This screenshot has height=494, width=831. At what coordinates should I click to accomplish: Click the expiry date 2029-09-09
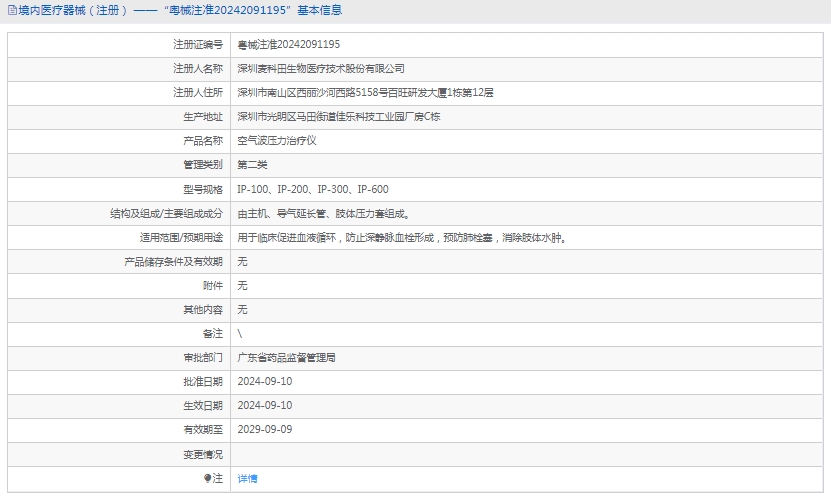(x=265, y=429)
